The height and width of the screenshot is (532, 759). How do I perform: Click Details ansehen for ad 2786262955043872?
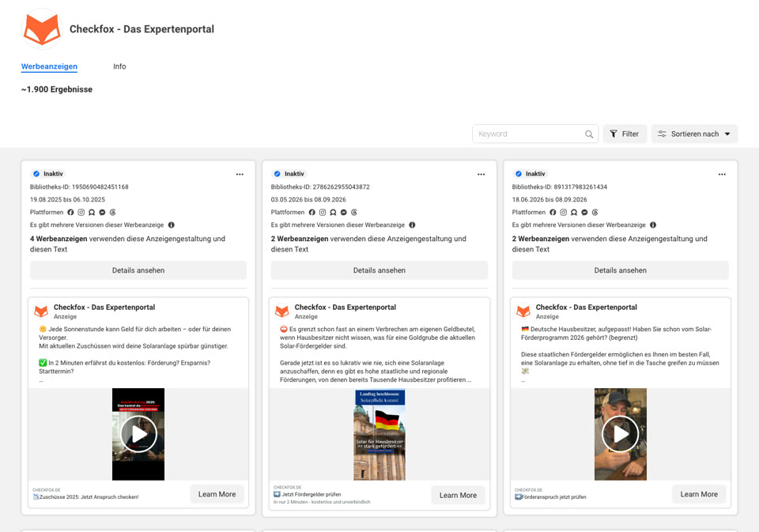tap(379, 270)
